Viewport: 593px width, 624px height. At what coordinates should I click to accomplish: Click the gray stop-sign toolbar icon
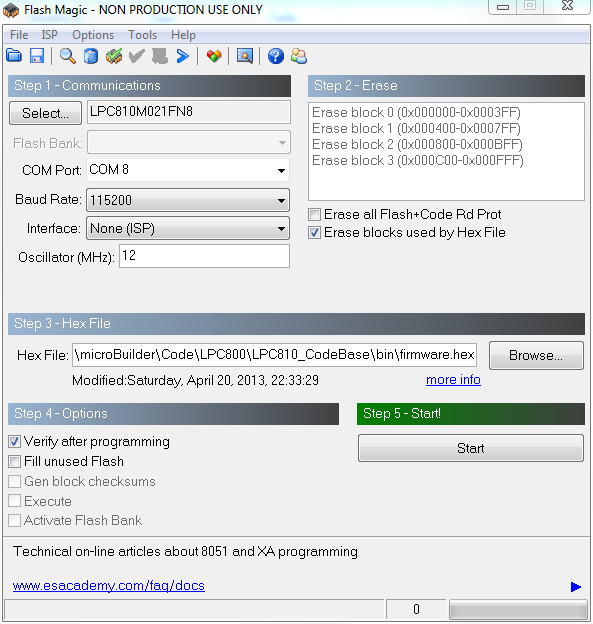coord(160,56)
